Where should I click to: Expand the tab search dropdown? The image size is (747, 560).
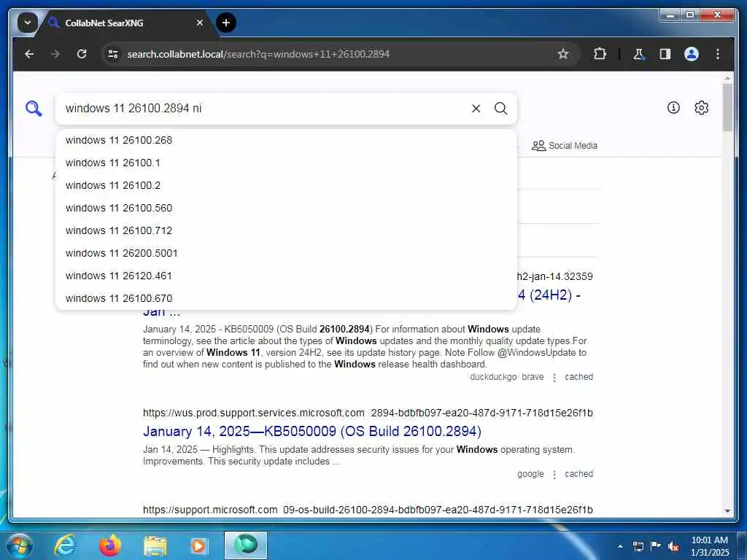(x=28, y=23)
